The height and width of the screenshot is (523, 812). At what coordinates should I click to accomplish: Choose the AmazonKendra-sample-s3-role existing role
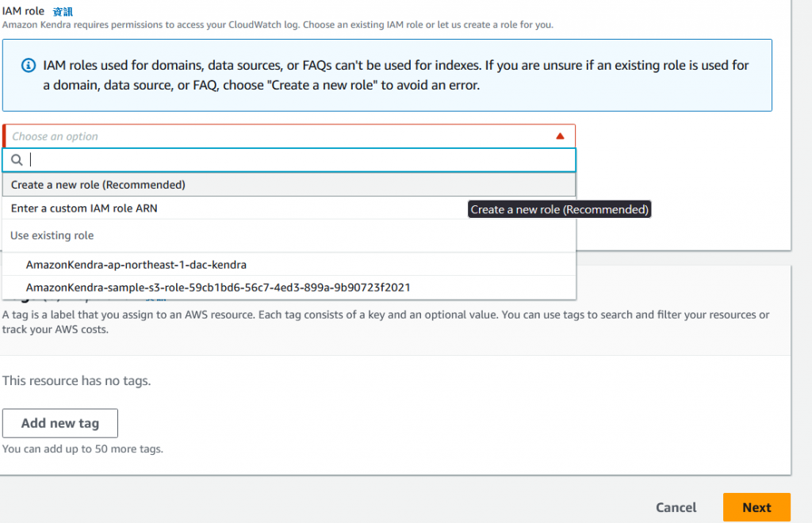coord(289,287)
